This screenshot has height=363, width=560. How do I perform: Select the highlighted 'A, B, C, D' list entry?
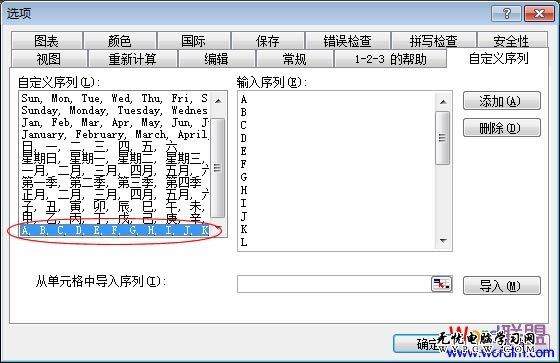point(115,230)
